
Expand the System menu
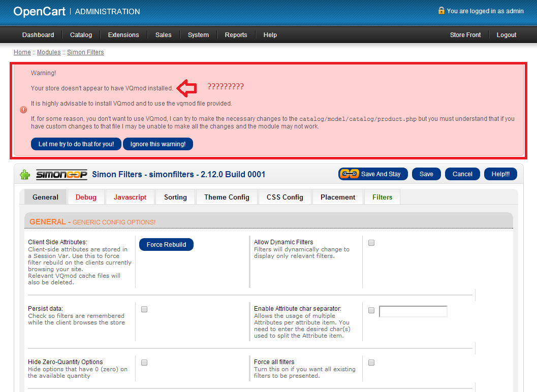click(198, 35)
